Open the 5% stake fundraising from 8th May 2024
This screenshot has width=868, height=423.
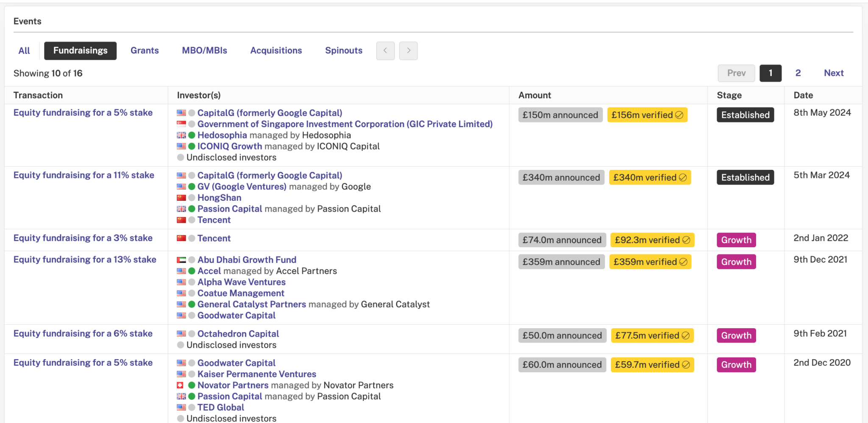(83, 113)
